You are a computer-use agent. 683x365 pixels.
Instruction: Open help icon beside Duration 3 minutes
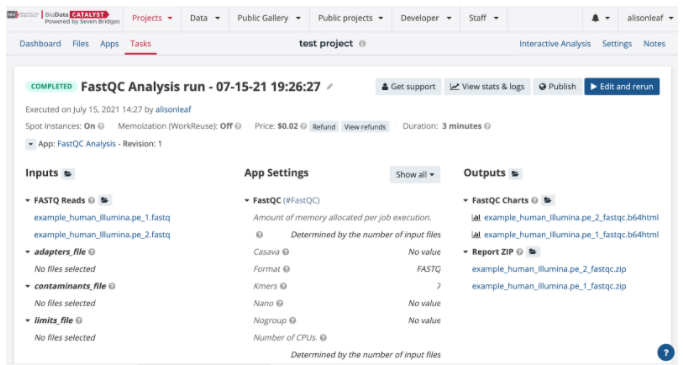point(487,126)
